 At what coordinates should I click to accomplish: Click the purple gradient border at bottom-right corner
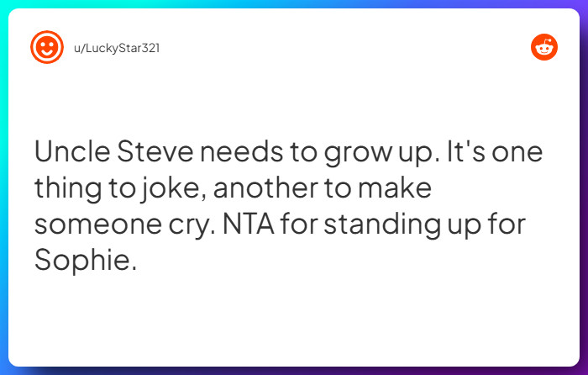pyautogui.click(x=583, y=370)
